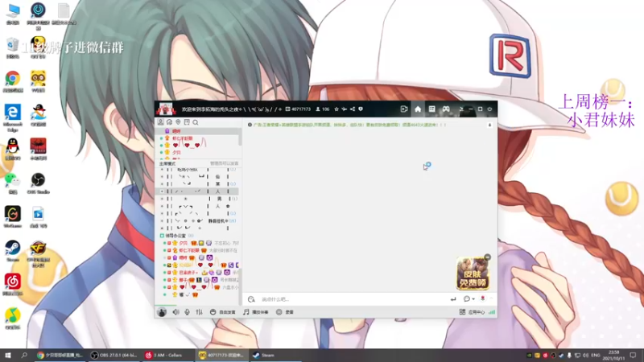
Task: Click the pin button at chat top right
Action: pos(489,125)
